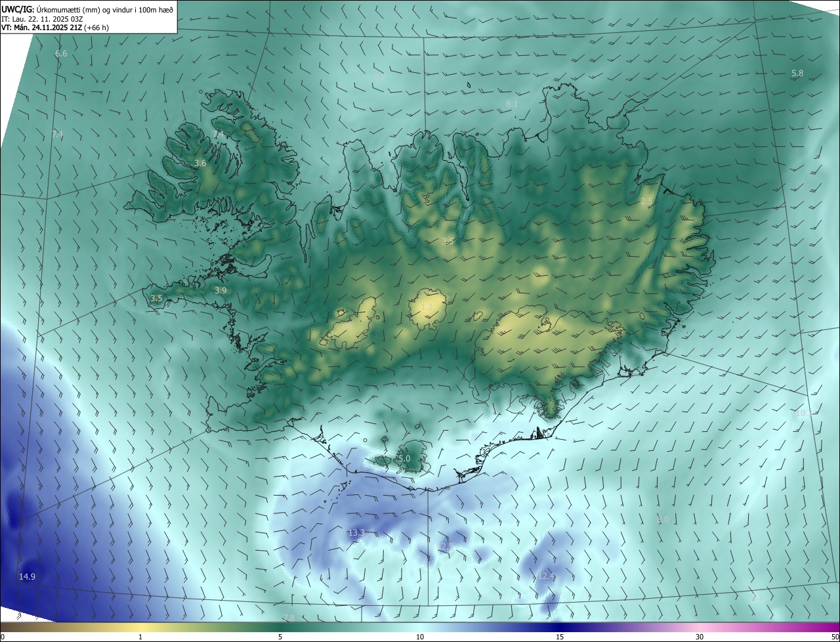Click the 3.5 value at the peninsula tip
840x642 pixels.
pos(156,298)
